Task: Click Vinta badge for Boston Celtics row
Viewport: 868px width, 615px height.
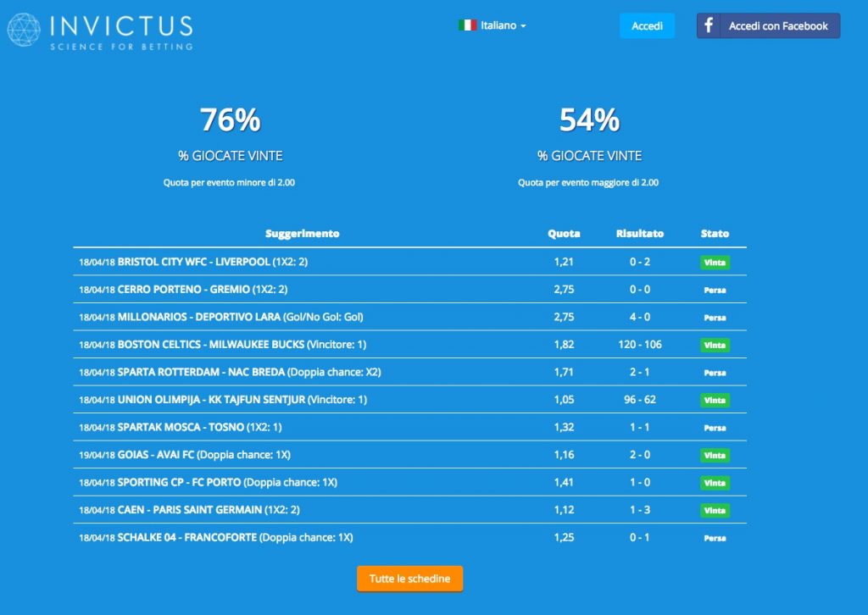Action: [x=715, y=345]
